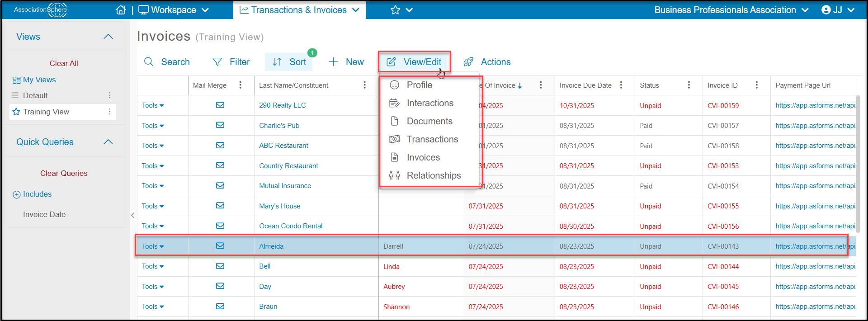Open the Filter funnel tool
The image size is (868, 321).
tap(231, 62)
